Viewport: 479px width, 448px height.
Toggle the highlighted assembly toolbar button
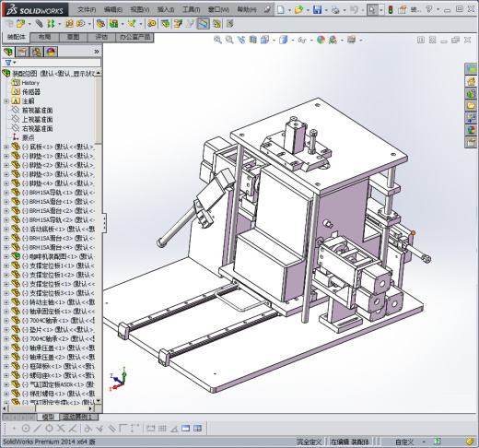coord(203,24)
